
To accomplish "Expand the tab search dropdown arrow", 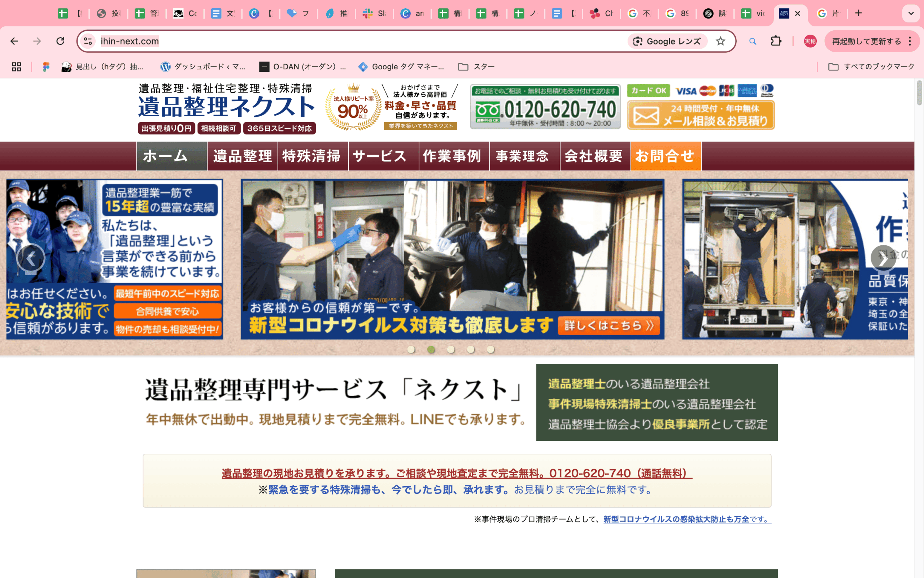I will (x=911, y=13).
